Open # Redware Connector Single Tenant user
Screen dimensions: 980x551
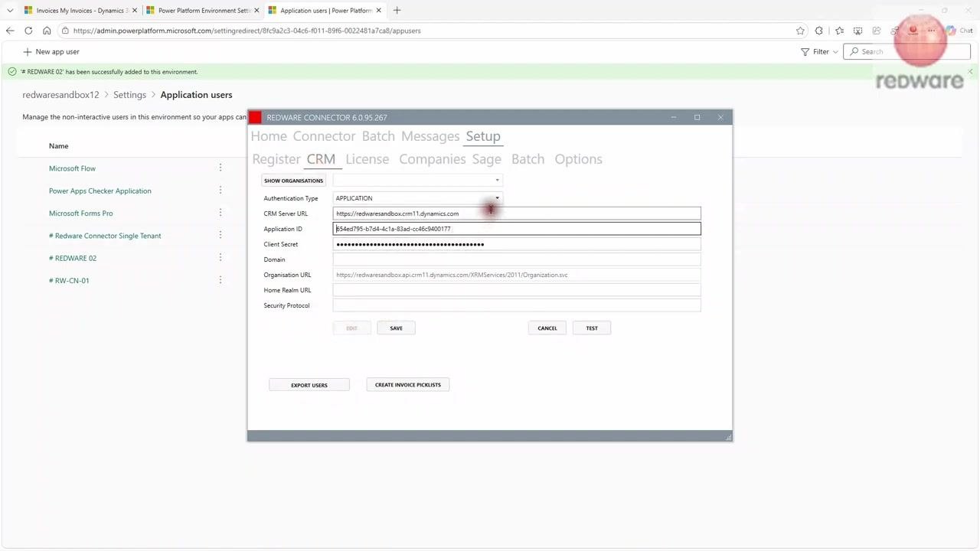[105, 236]
